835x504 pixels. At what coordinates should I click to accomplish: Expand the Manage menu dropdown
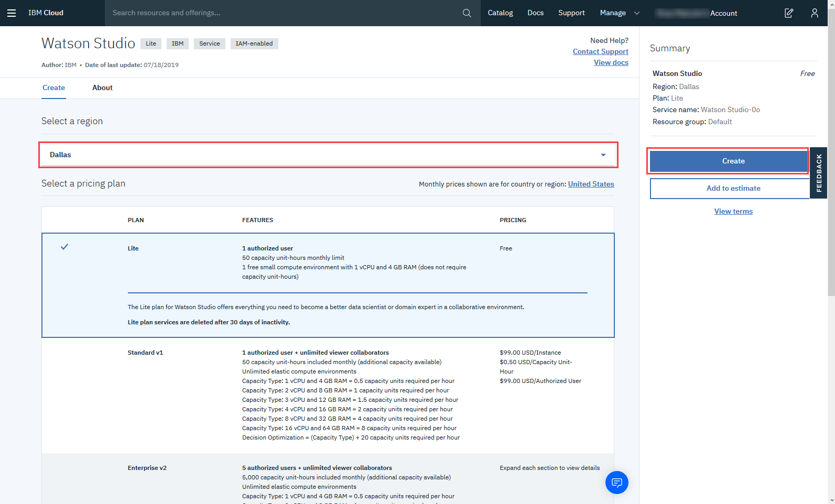click(x=619, y=13)
